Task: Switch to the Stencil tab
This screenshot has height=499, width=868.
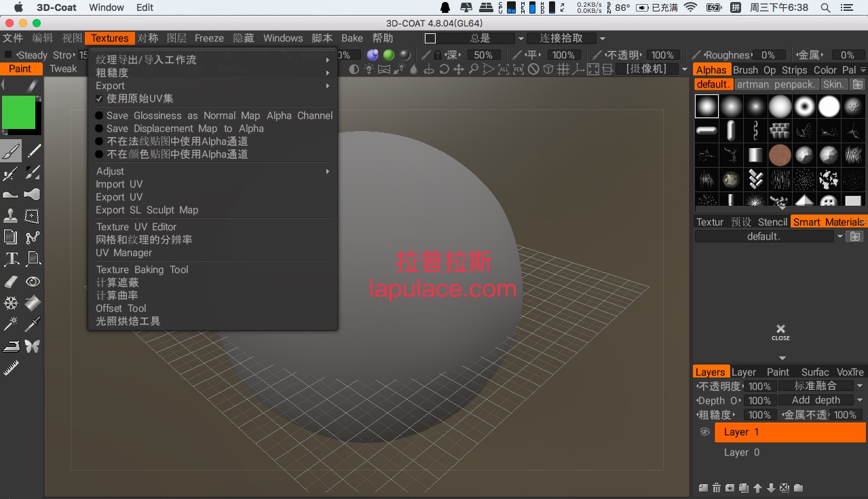Action: click(772, 222)
